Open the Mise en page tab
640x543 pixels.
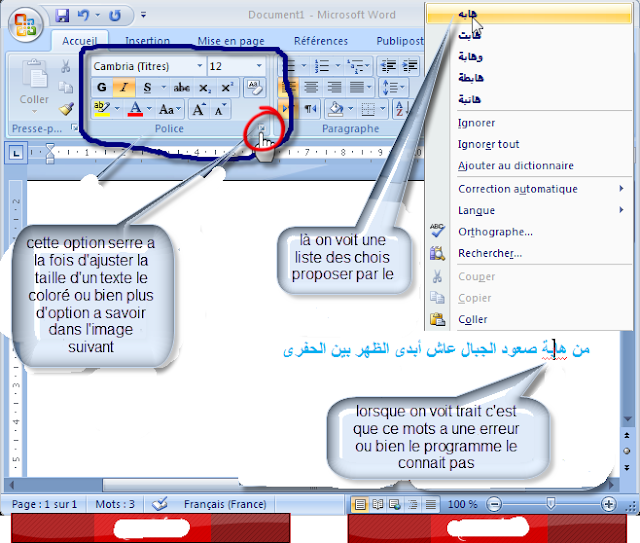click(231, 41)
